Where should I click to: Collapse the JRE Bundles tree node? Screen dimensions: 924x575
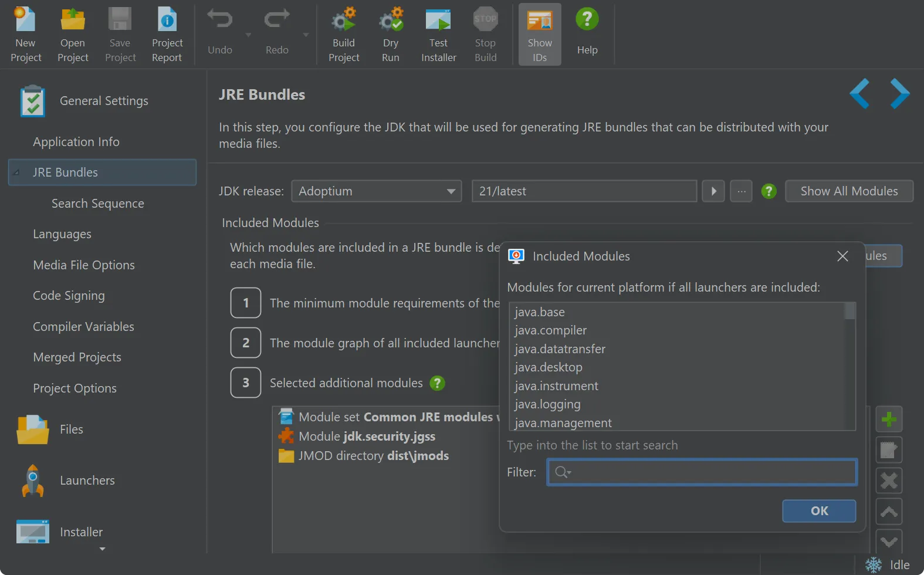16,172
